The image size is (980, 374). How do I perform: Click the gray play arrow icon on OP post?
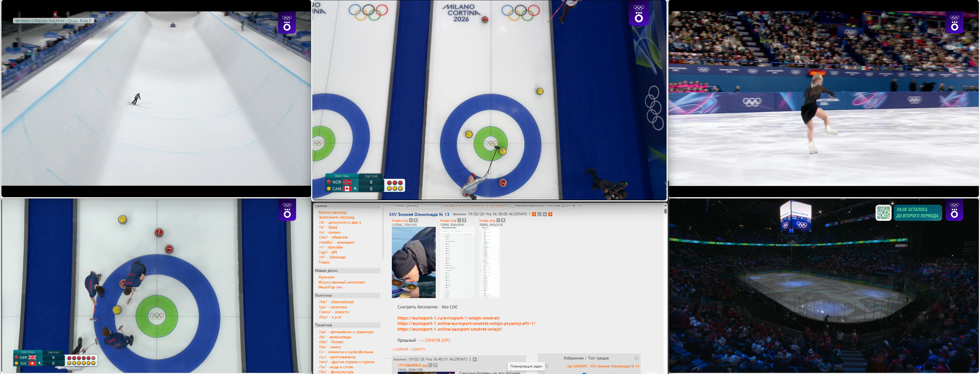(x=545, y=215)
